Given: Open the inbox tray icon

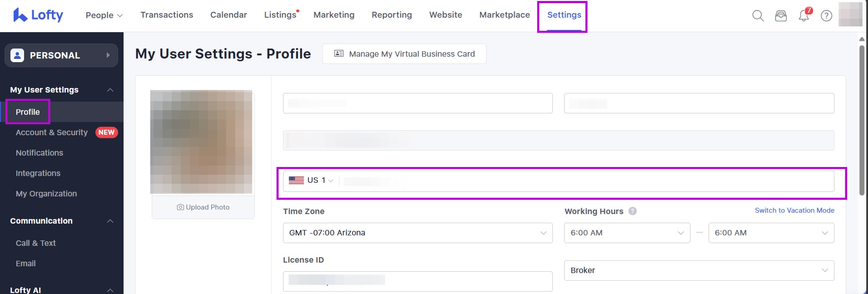Looking at the screenshot, I should pos(781,16).
